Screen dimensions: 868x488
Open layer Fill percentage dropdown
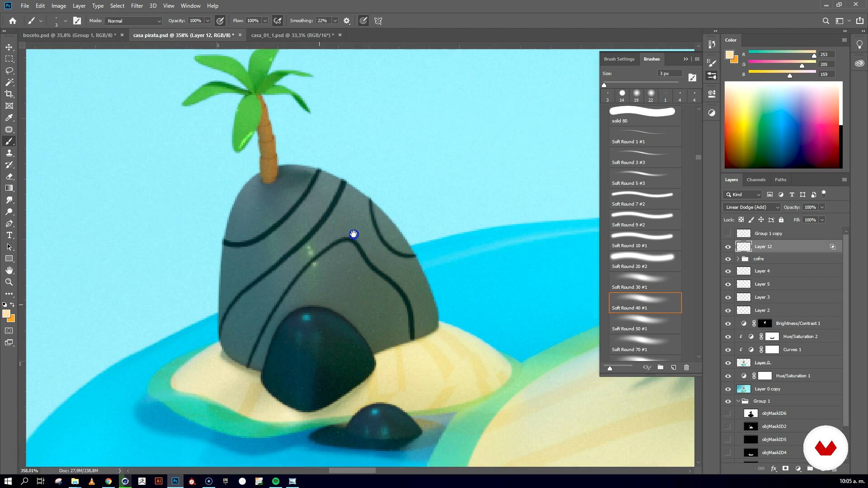click(x=822, y=220)
